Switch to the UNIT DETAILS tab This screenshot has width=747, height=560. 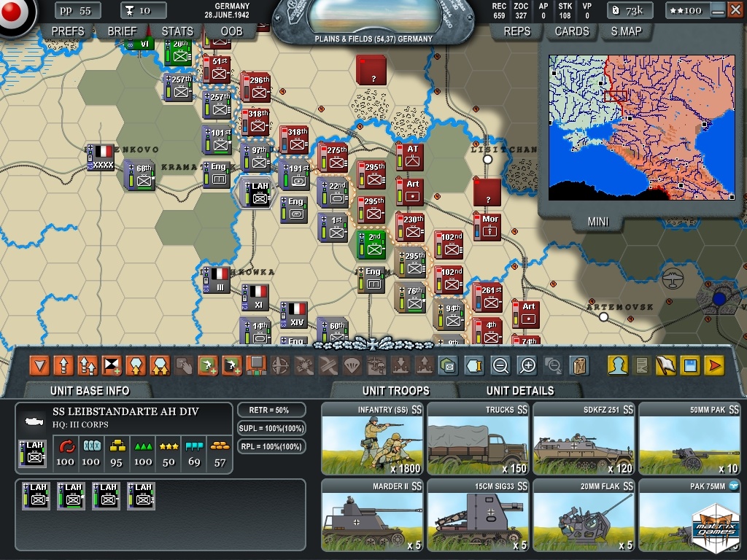[x=519, y=391]
